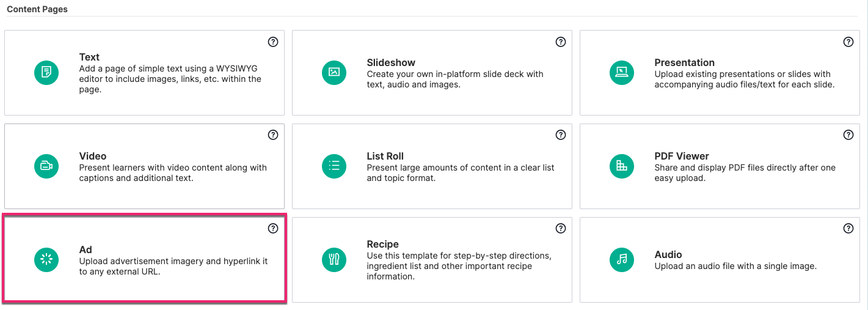Click the List Roll help icon
Viewport: 868px width, 310px height.
[x=561, y=135]
